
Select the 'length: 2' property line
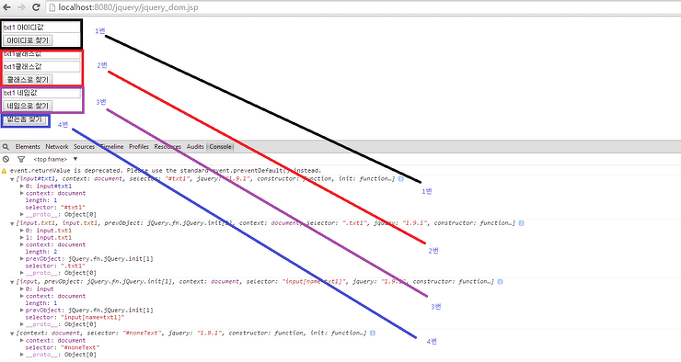(41, 252)
